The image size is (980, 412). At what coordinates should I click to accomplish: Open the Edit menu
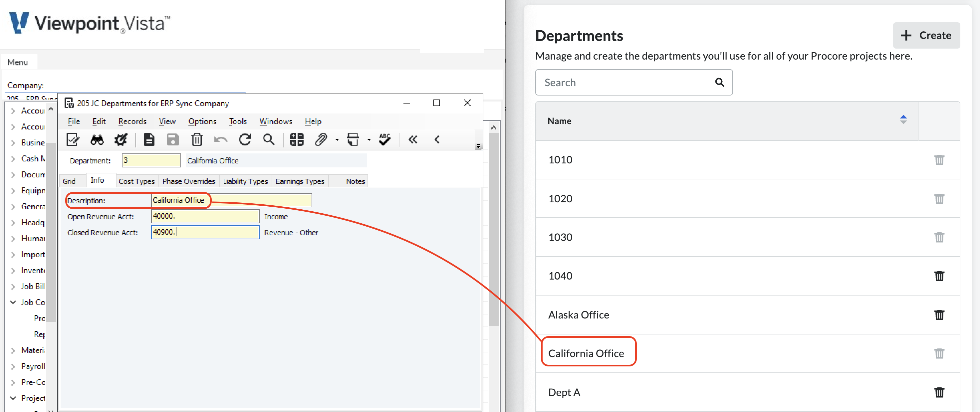(99, 121)
